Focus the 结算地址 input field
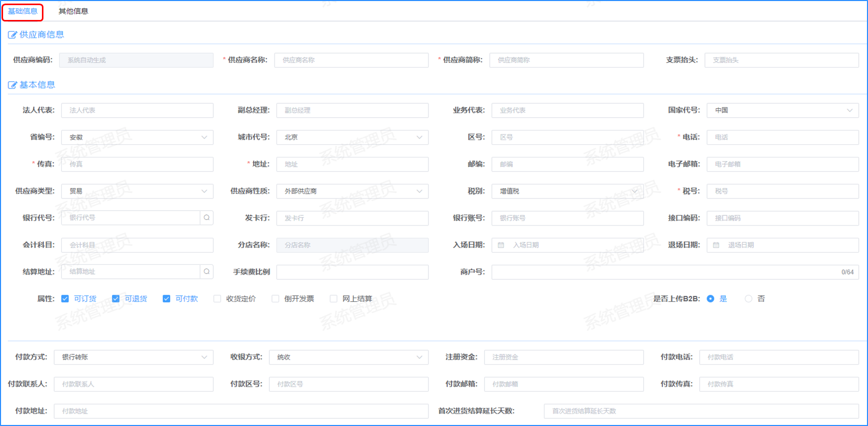Image resolution: width=868 pixels, height=426 pixels. (131, 272)
